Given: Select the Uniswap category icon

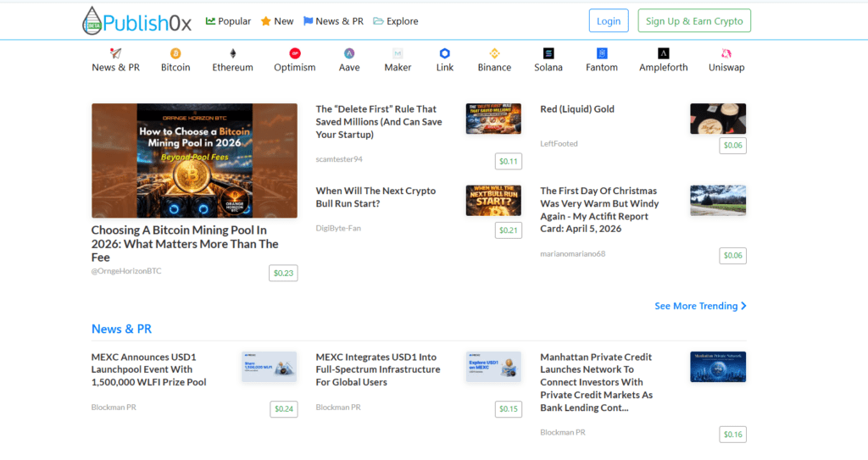Looking at the screenshot, I should [x=726, y=53].
